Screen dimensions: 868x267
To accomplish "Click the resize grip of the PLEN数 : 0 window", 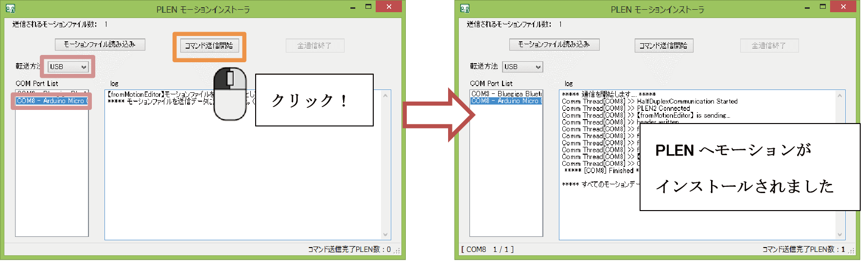I will [x=397, y=251].
